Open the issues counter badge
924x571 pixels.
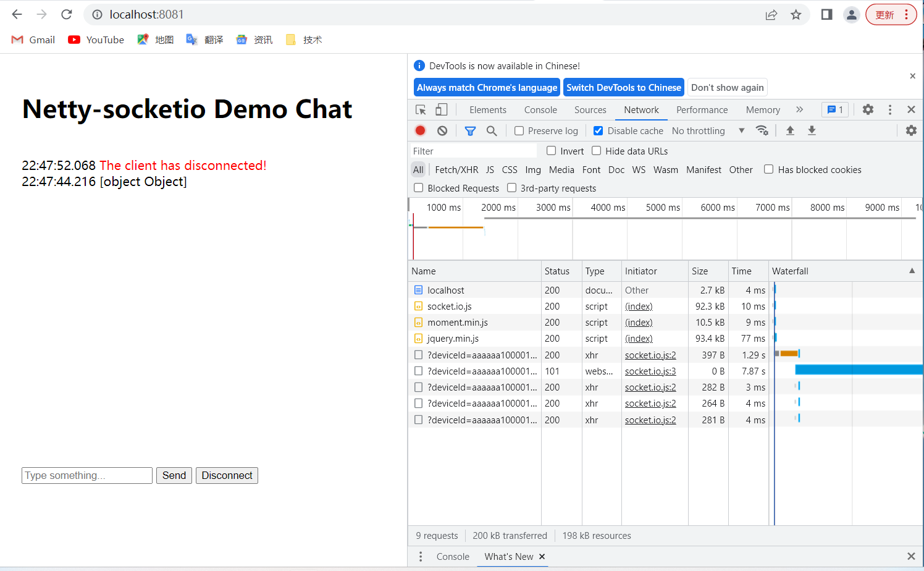point(835,109)
